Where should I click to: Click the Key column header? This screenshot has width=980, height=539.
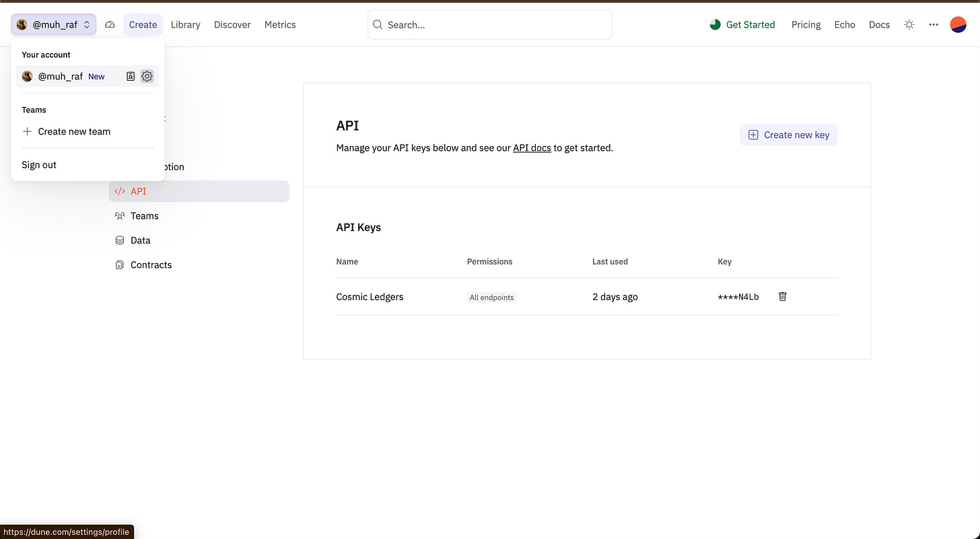[724, 262]
